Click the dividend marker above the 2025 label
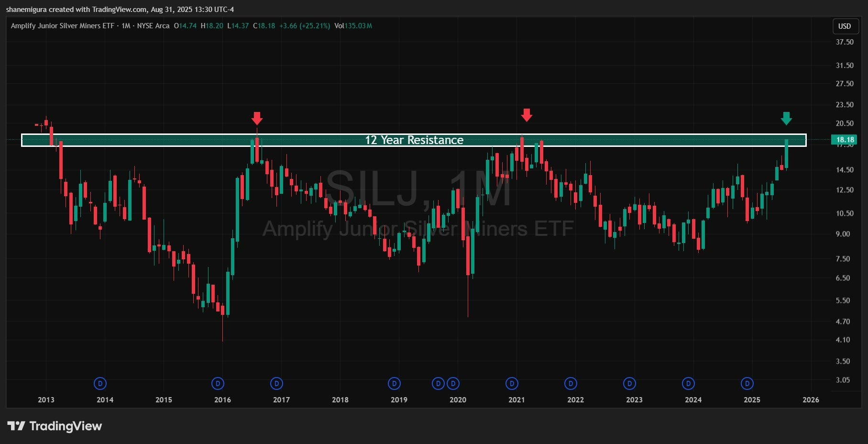The width and height of the screenshot is (868, 444). pos(747,383)
